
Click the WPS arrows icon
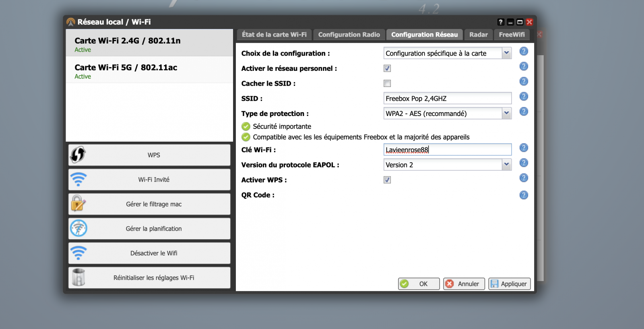coord(78,155)
